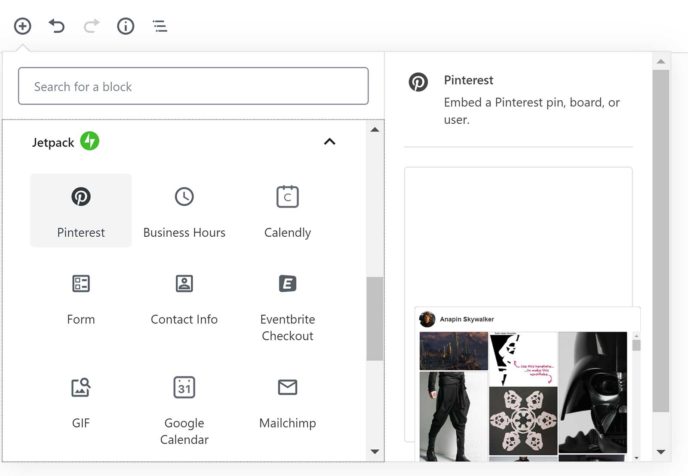Click the embedded board's scroll up arrow

coord(636,336)
